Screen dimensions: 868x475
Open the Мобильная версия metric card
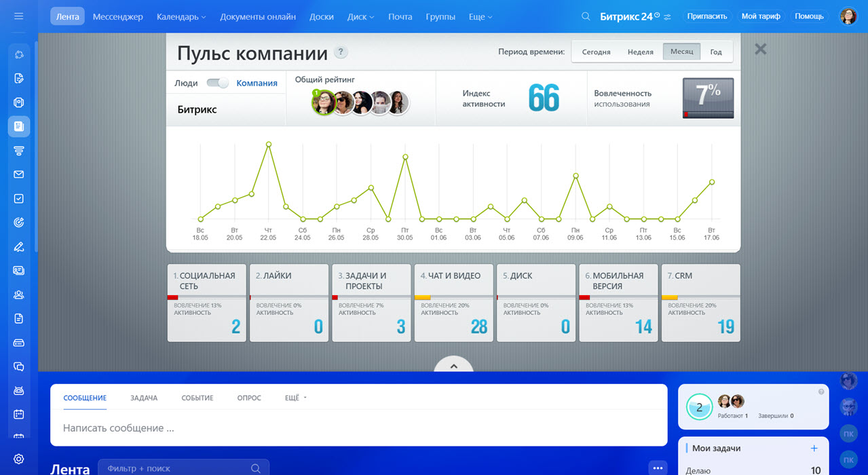(x=618, y=303)
